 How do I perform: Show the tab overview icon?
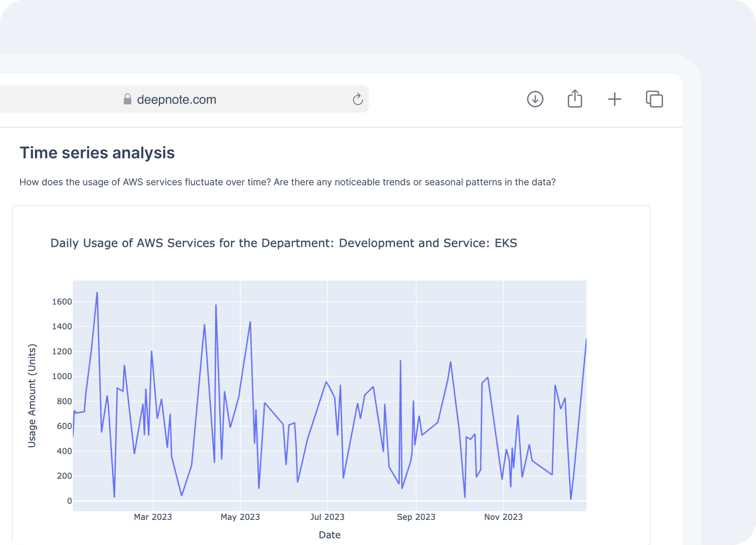[654, 99]
